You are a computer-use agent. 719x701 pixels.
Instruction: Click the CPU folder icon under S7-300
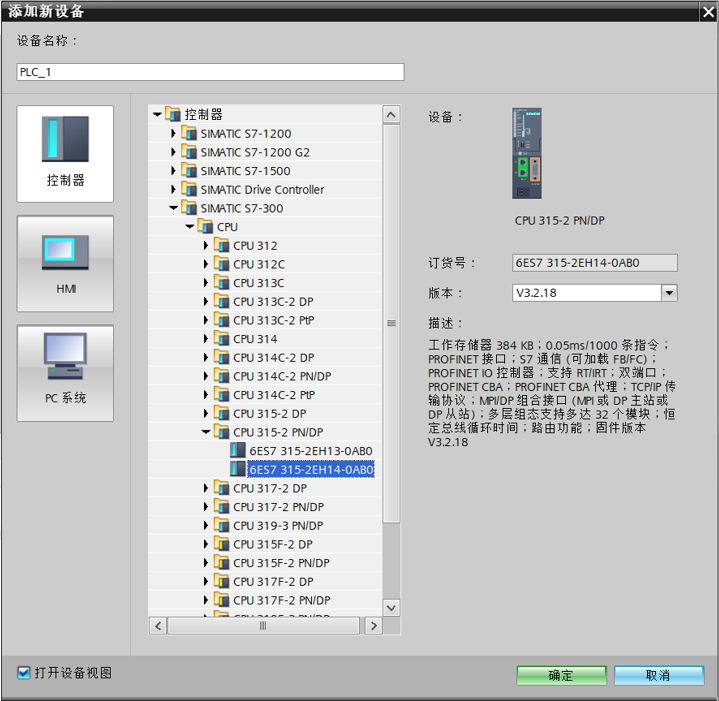205,226
